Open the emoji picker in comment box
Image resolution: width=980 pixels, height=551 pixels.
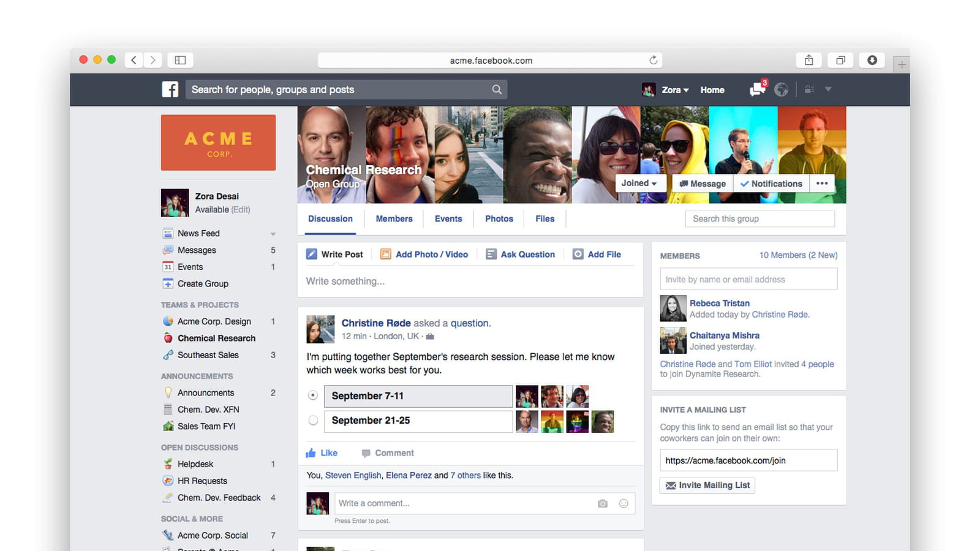(624, 503)
